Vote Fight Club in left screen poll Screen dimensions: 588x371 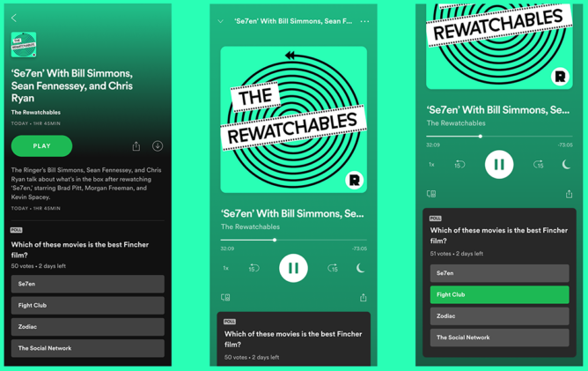click(88, 305)
